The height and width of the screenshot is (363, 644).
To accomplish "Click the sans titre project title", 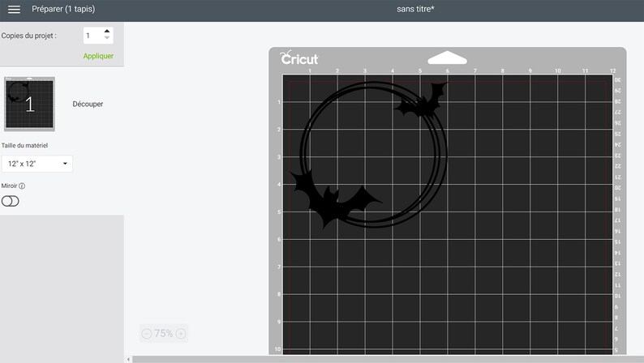I will [x=415, y=9].
